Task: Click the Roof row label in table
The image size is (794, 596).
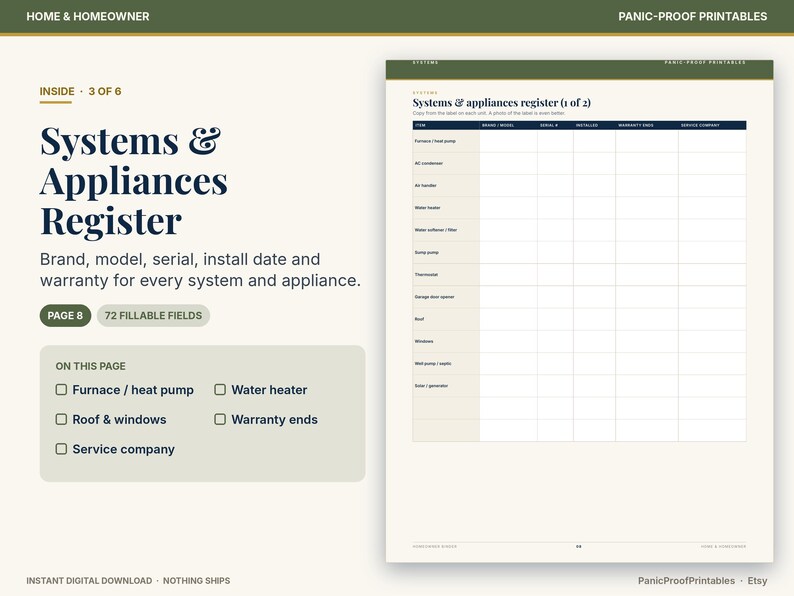Action: (419, 320)
